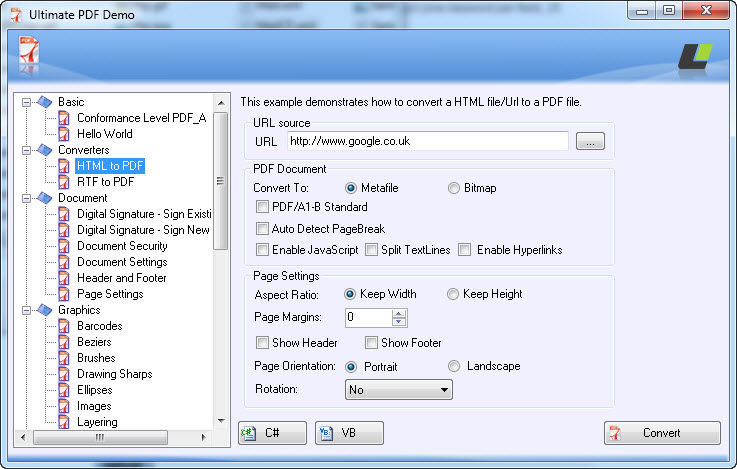Enable the PDF/A1-B Standard checkbox

(262, 207)
